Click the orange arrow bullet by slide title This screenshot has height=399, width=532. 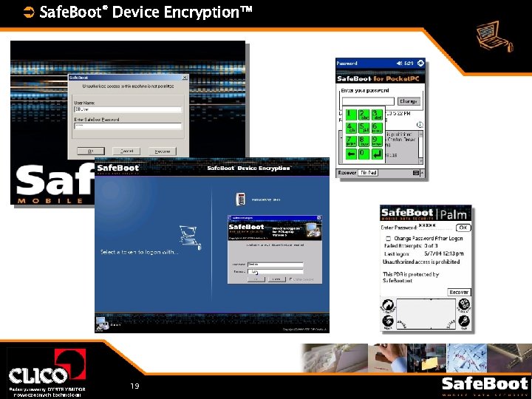[x=29, y=13]
